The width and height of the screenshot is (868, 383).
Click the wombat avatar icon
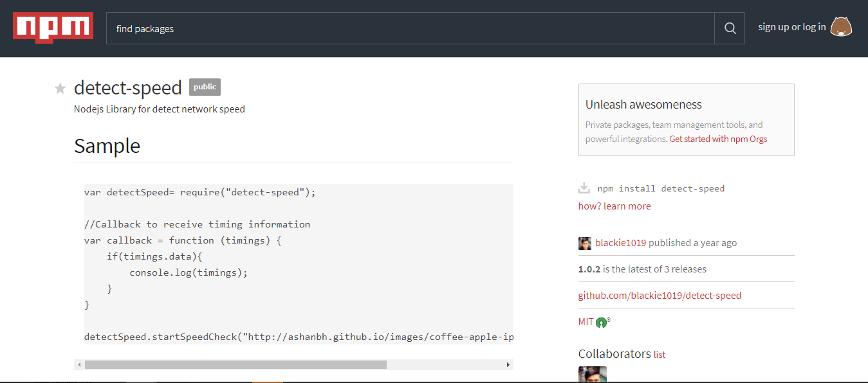click(841, 27)
